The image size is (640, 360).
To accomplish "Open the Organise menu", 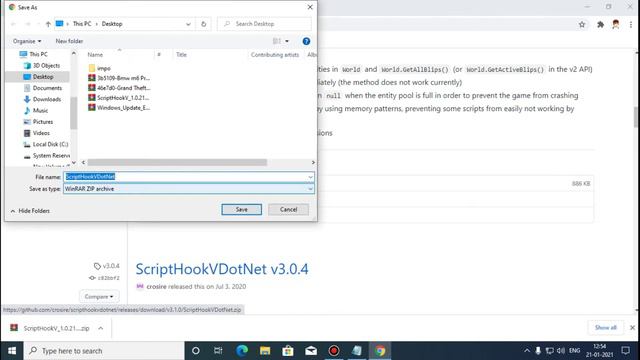I will (x=27, y=41).
